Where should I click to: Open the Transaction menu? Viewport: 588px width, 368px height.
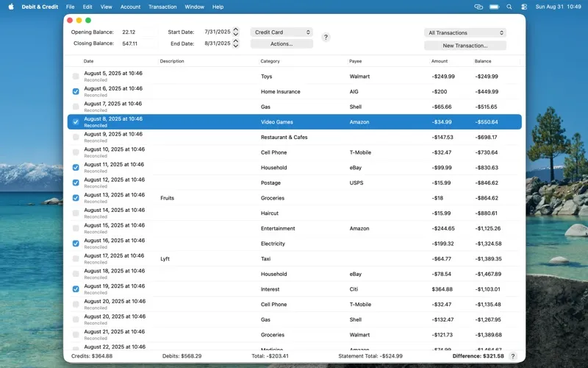click(162, 7)
